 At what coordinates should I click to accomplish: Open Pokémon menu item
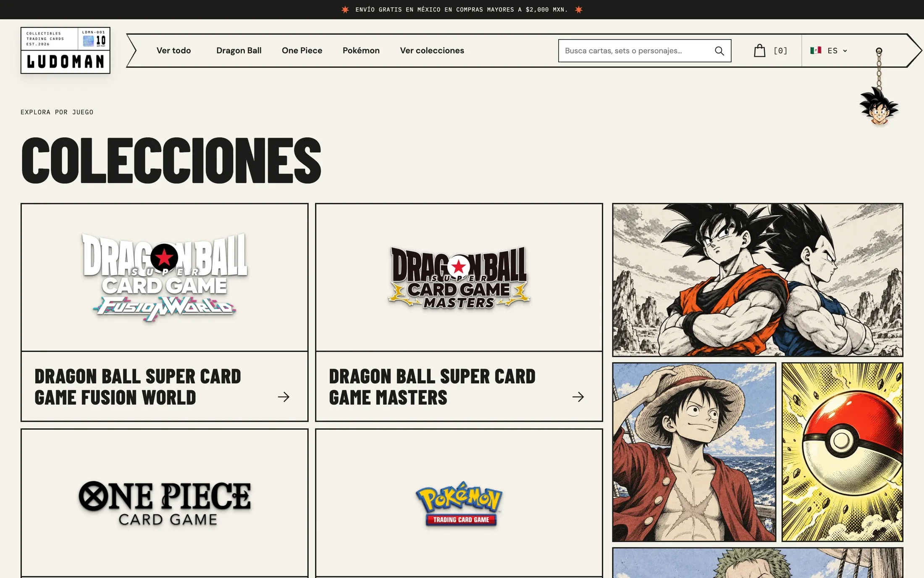coord(361,50)
